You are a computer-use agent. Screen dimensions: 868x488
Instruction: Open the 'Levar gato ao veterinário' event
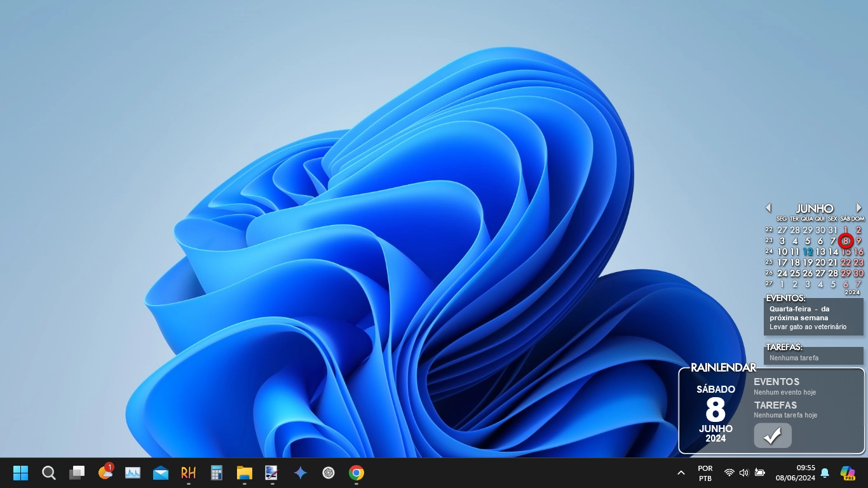[808, 327]
